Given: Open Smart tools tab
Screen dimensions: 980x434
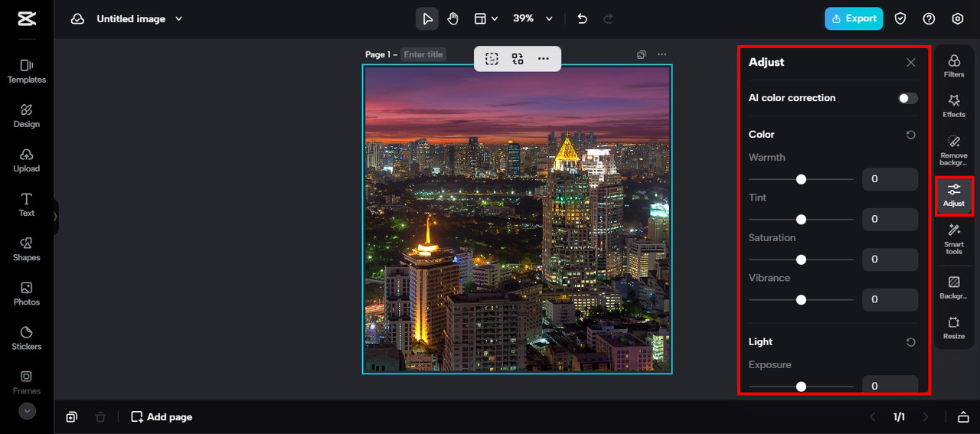Looking at the screenshot, I should tap(954, 239).
